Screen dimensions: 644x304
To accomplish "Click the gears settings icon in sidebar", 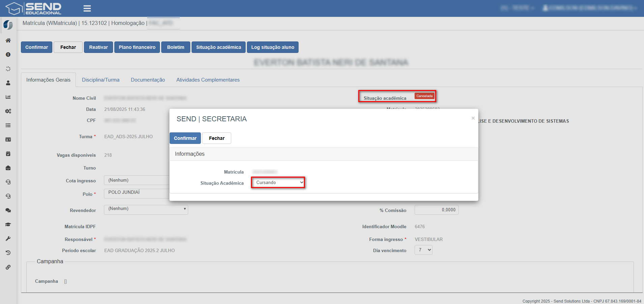I will pos(8,111).
